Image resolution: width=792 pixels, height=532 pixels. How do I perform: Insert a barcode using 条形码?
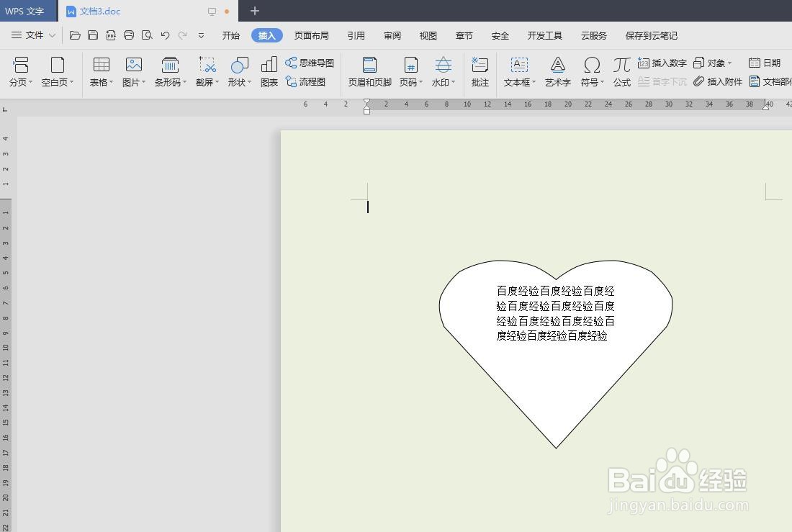170,71
